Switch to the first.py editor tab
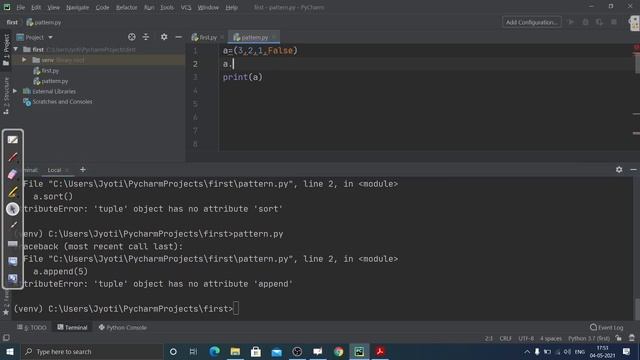The image size is (640, 360). [207, 37]
